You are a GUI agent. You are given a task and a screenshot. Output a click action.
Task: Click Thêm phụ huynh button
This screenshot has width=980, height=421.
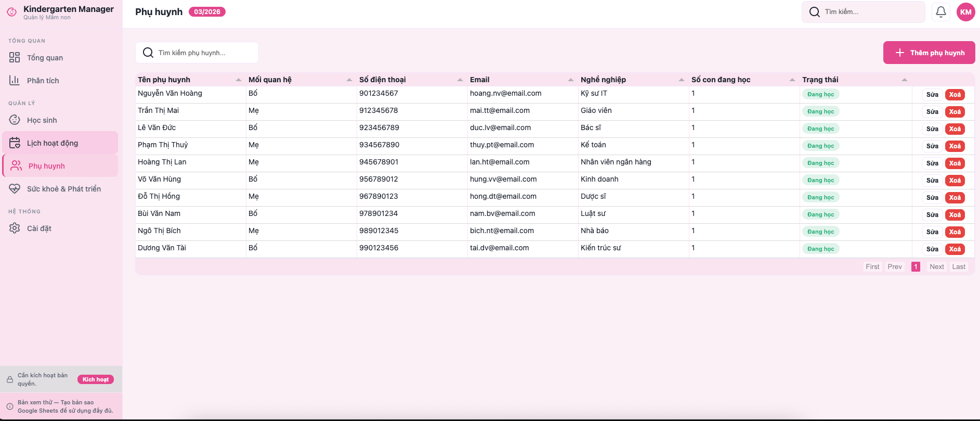tap(929, 53)
